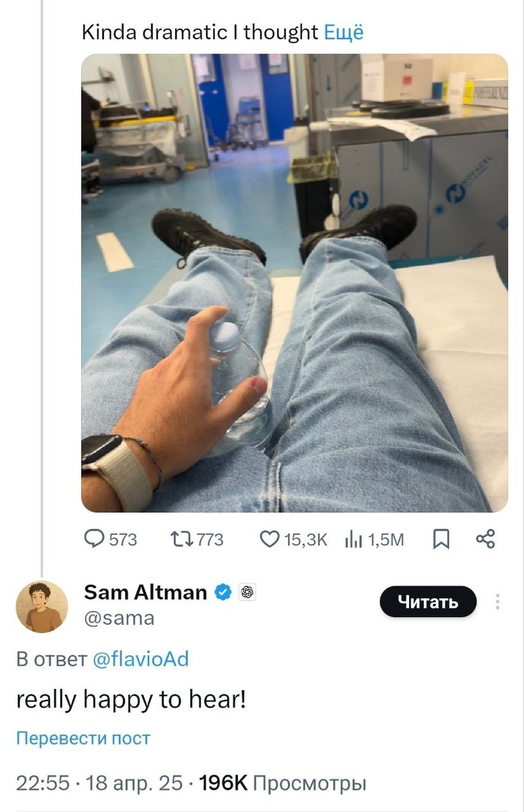The width and height of the screenshot is (524, 812).
Task: Open Sam Altman's profile avatar
Action: pyautogui.click(x=42, y=606)
